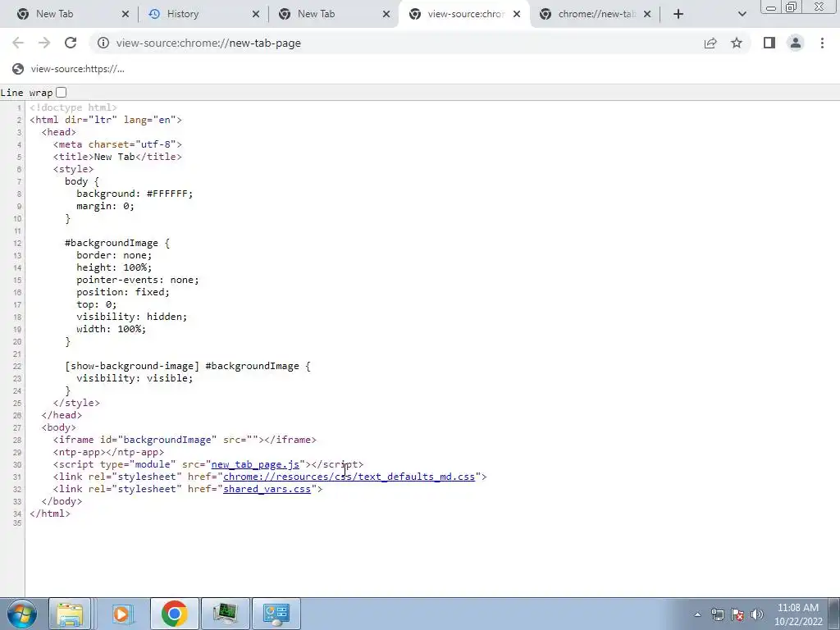The height and width of the screenshot is (630, 840).
Task: Open the profile avatar menu
Action: [x=796, y=43]
